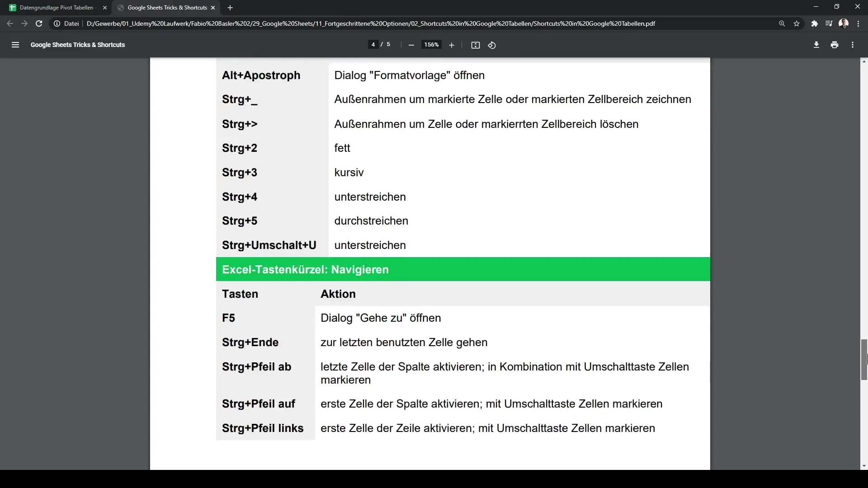The height and width of the screenshot is (488, 868).
Task: Select the Alt+Apostroph shortcut text
Action: tap(261, 75)
